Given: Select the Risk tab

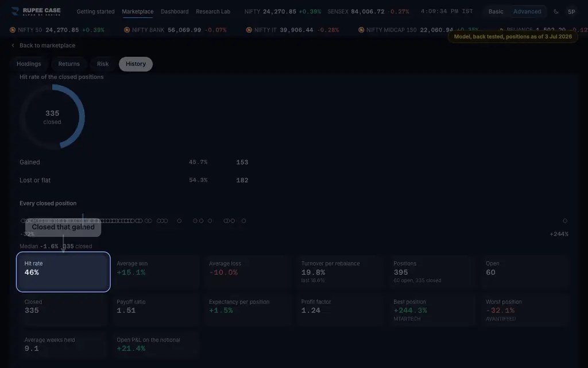Looking at the screenshot, I should pyautogui.click(x=103, y=64).
